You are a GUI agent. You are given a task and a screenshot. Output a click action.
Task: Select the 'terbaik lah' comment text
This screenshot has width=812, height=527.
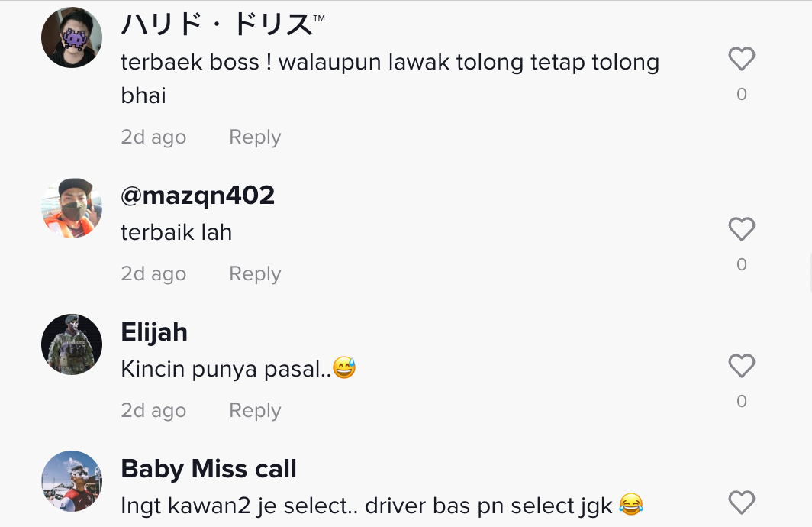tap(176, 232)
